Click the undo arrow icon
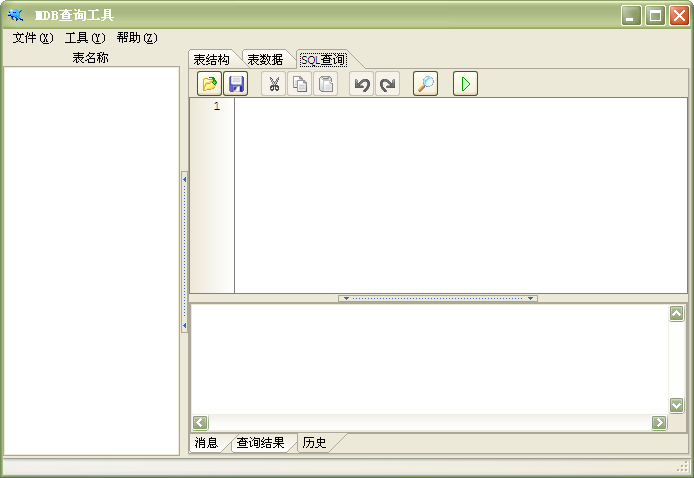Viewport: 694px width, 478px height. click(x=362, y=84)
